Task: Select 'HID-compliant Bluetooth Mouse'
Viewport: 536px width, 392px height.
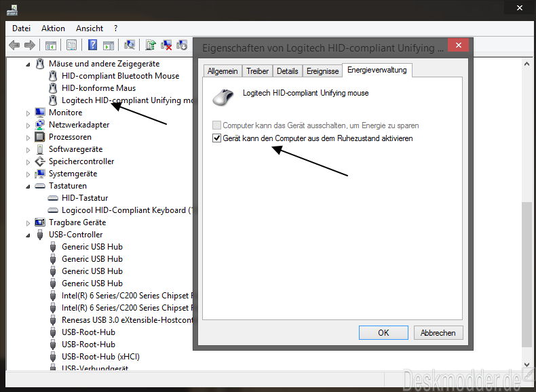Action: tap(120, 76)
